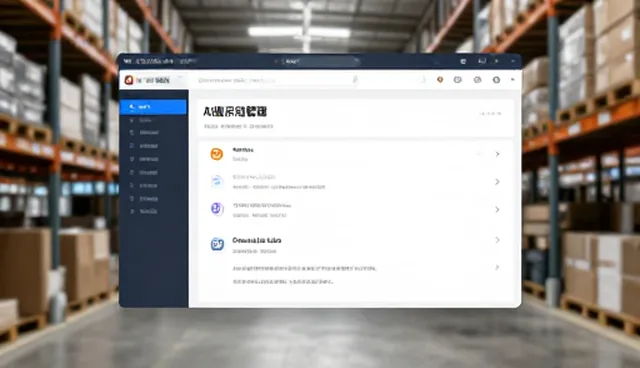Click the bold title of the blue face row

(x=257, y=240)
